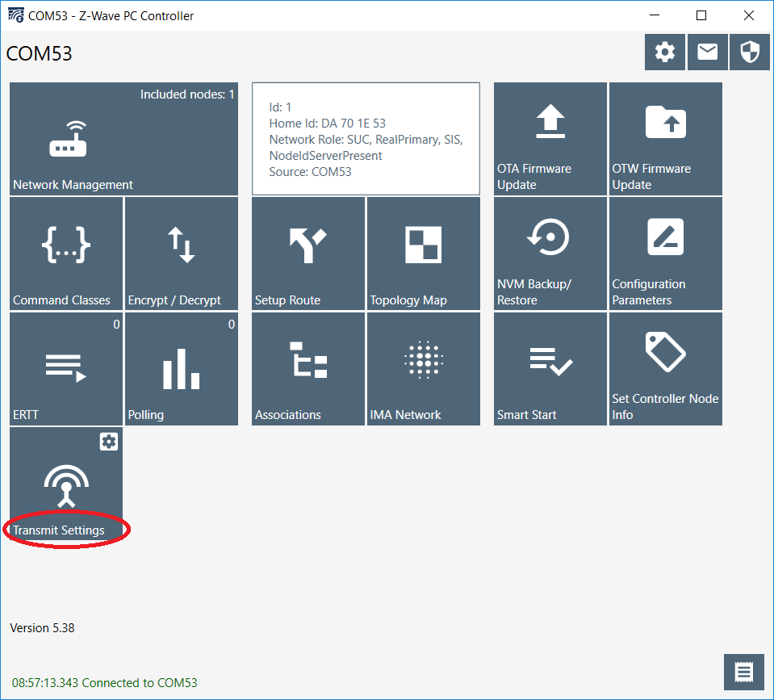
Task: Open the security shield button
Action: 749,52
